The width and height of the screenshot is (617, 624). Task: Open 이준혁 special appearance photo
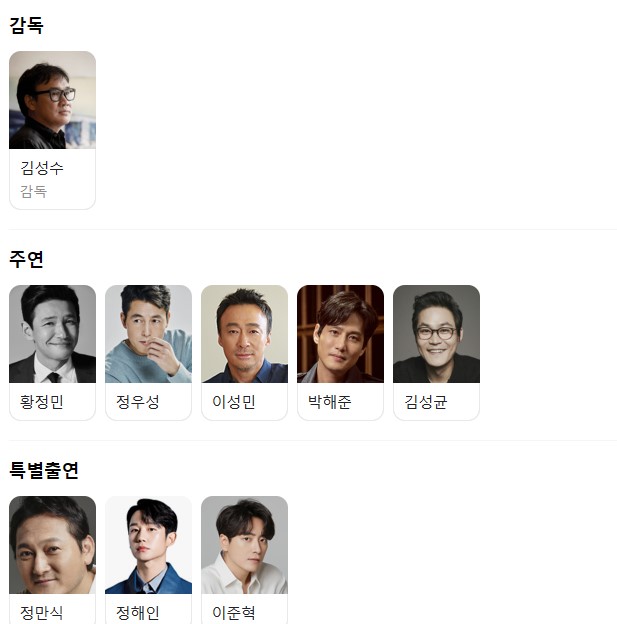coord(244,545)
